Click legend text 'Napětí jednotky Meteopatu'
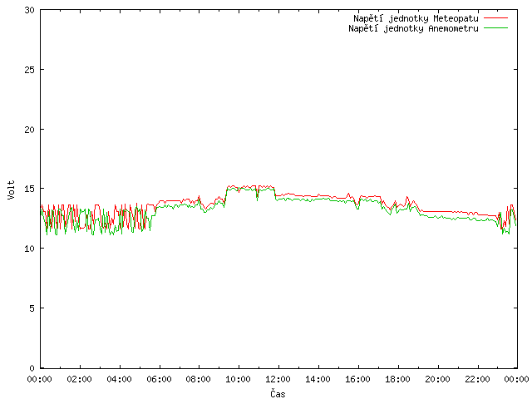 point(416,18)
